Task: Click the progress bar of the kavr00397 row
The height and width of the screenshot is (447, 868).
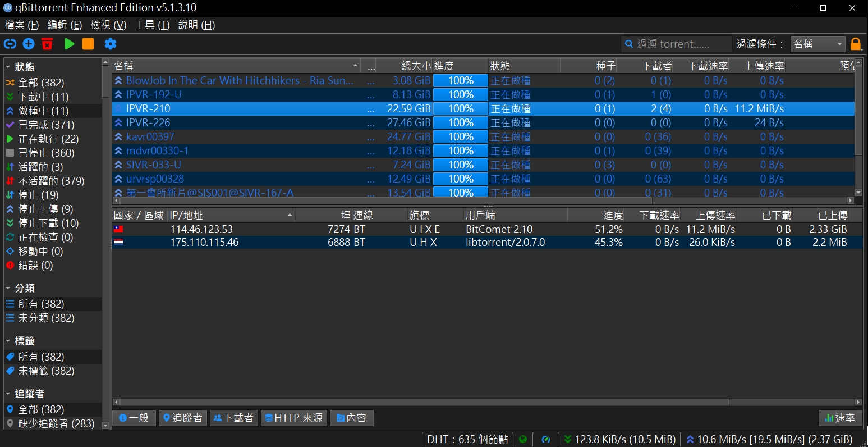Action: click(x=461, y=136)
